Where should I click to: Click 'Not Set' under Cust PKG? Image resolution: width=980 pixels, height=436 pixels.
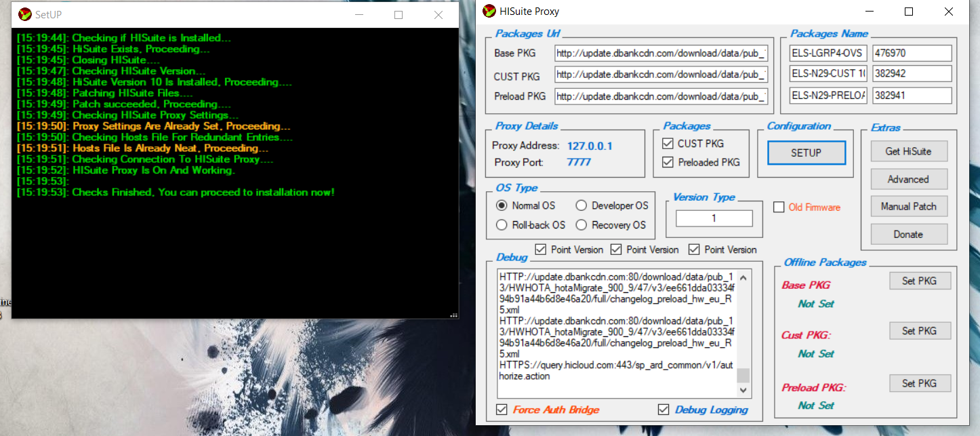click(x=816, y=354)
